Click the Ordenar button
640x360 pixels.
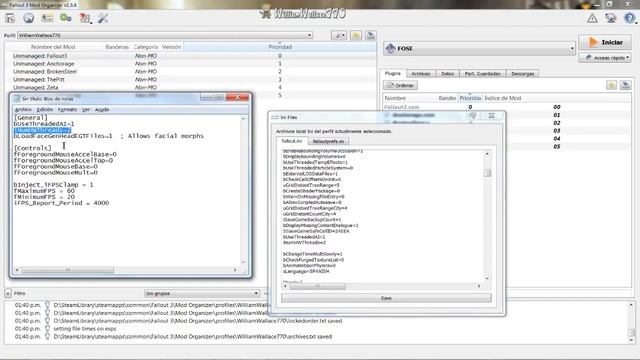click(x=400, y=85)
